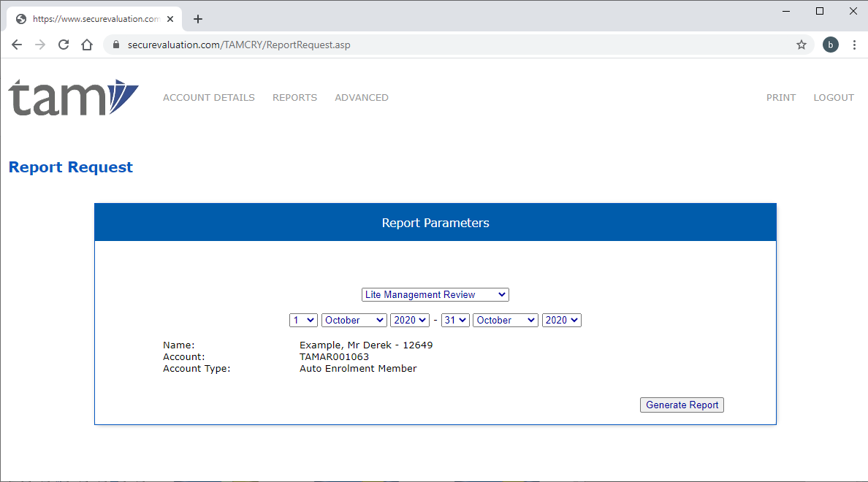Click the browser forward arrow
The width and height of the screenshot is (868, 482).
pos(40,45)
